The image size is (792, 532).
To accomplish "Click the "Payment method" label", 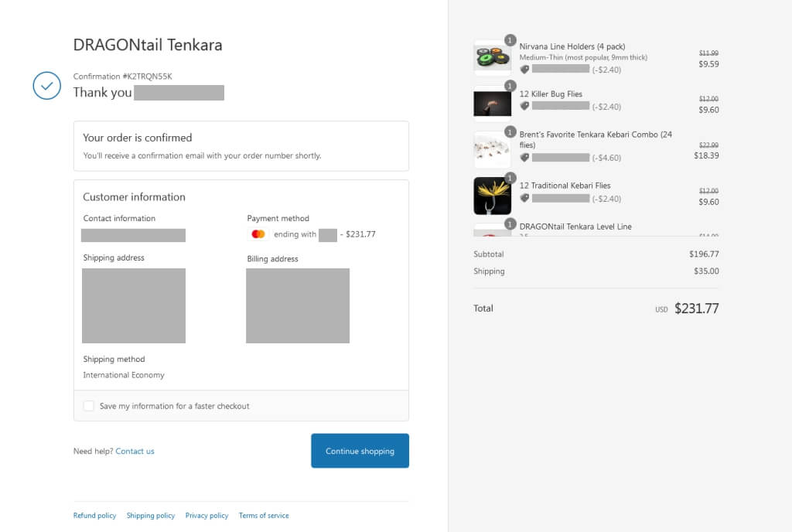I will tap(278, 218).
